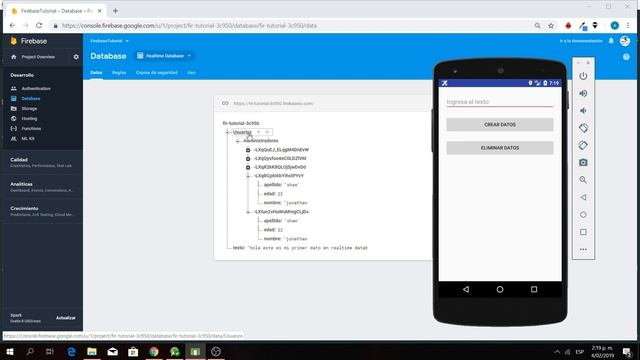Collapse the -LXqRCp child node
The height and width of the screenshot is (360, 640).
coord(248,176)
